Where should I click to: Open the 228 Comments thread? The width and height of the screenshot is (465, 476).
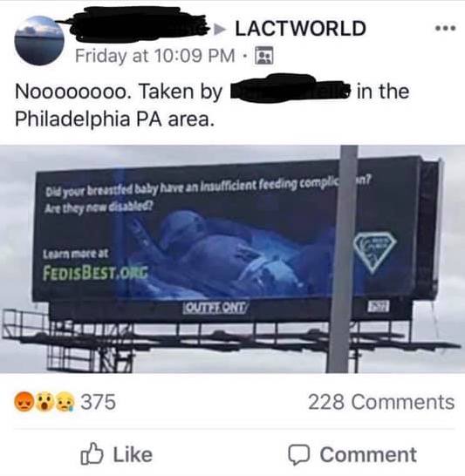[x=381, y=402]
